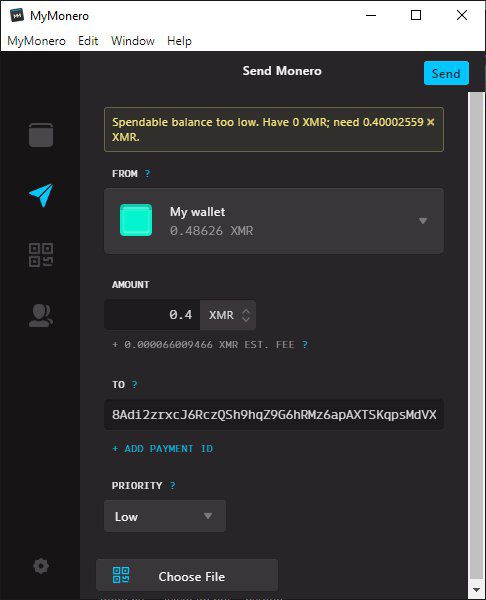Expand the My wallet dropdown
This screenshot has height=600, width=486.
(x=274, y=221)
